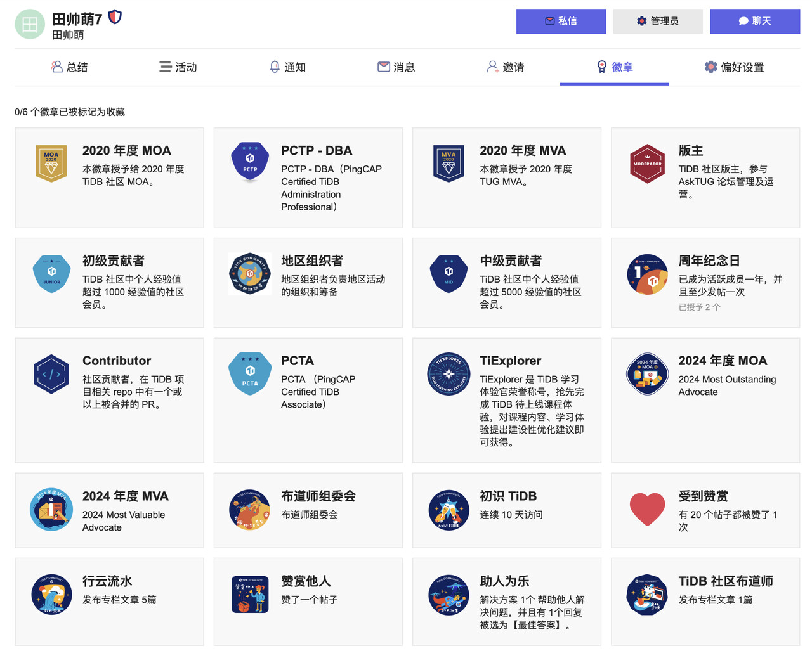Image resolution: width=812 pixels, height=658 pixels.
Task: Open the 地区组织者 badge title
Action: coord(312,261)
